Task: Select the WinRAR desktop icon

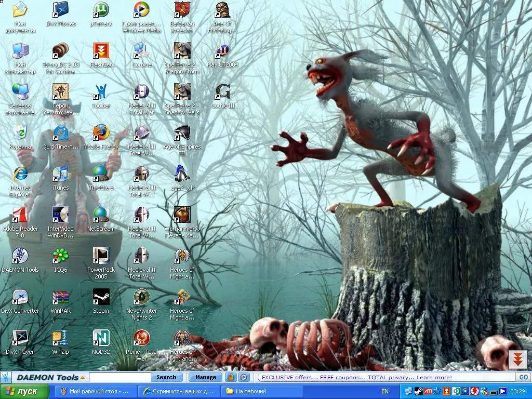Action: click(x=60, y=301)
